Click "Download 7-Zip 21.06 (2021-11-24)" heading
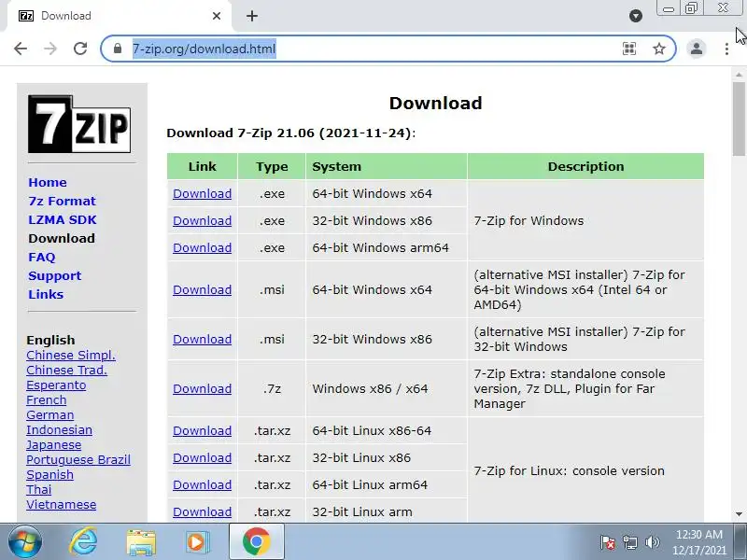The image size is (747, 560). (291, 133)
